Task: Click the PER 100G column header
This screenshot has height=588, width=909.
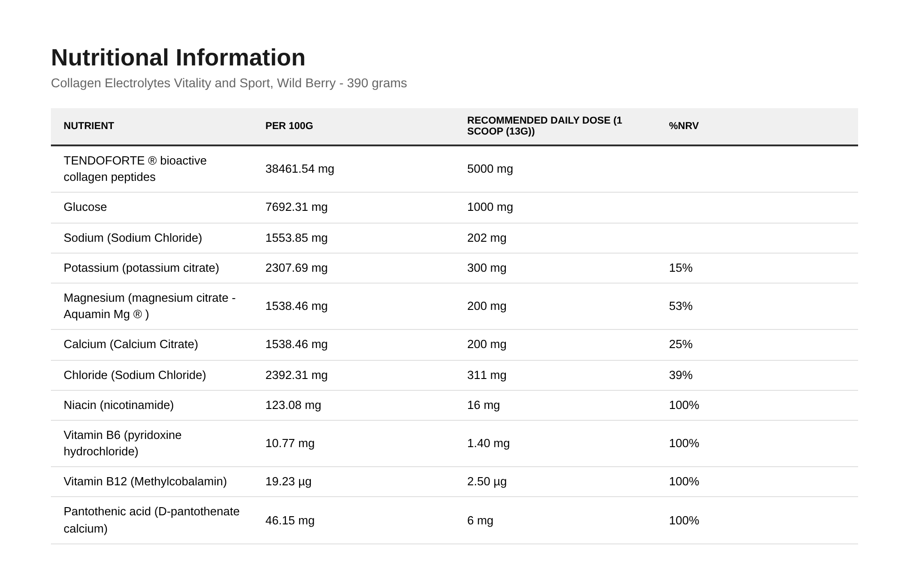Action: coord(289,126)
